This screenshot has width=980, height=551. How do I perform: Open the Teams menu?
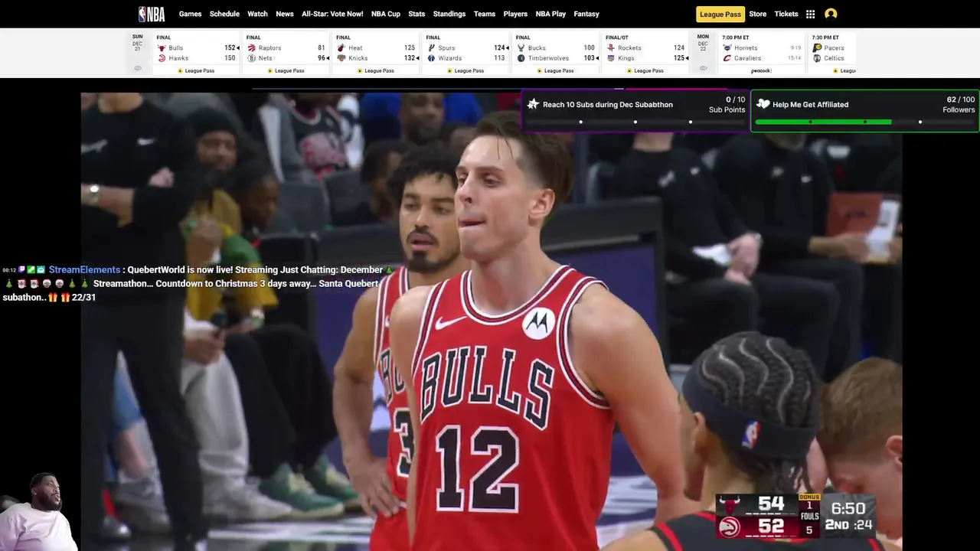(485, 14)
